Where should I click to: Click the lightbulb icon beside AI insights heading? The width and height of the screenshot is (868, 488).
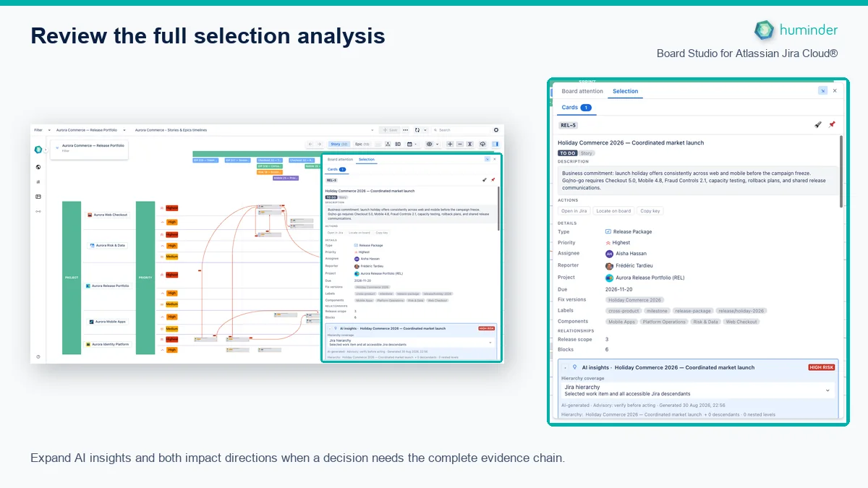coord(574,367)
